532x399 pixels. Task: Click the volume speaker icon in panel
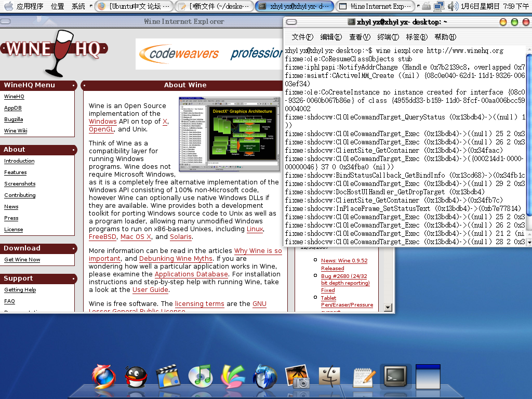(x=453, y=6)
